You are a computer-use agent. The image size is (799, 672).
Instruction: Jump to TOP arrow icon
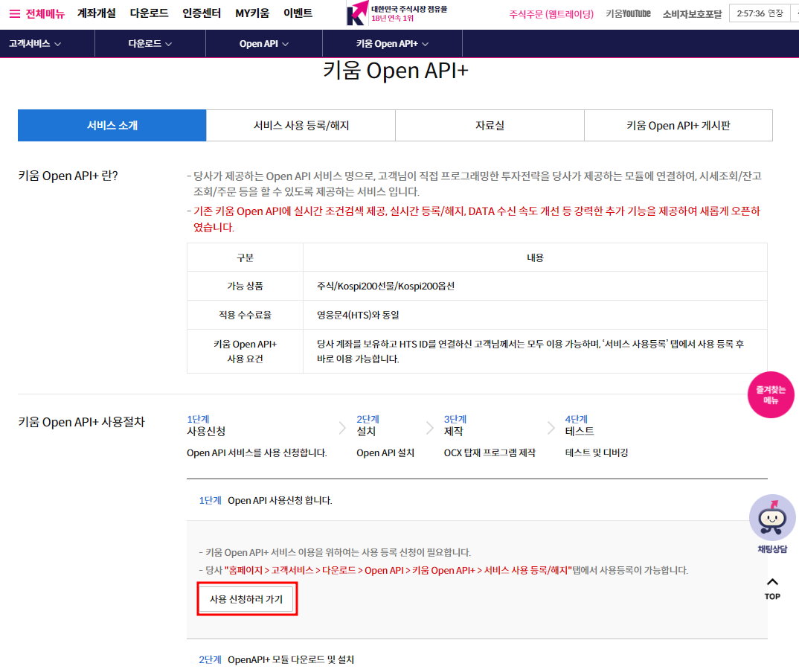tap(772, 582)
